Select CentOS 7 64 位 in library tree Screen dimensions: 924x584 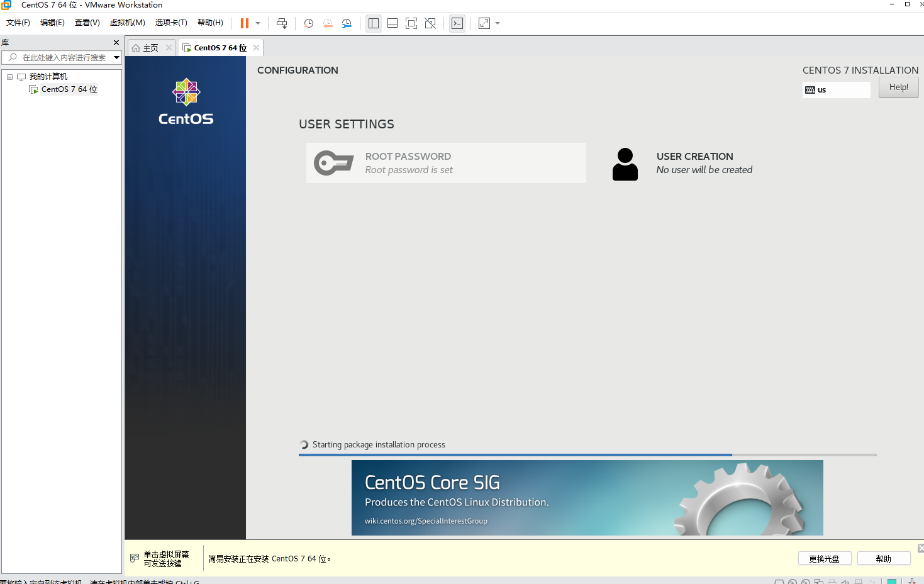click(69, 89)
